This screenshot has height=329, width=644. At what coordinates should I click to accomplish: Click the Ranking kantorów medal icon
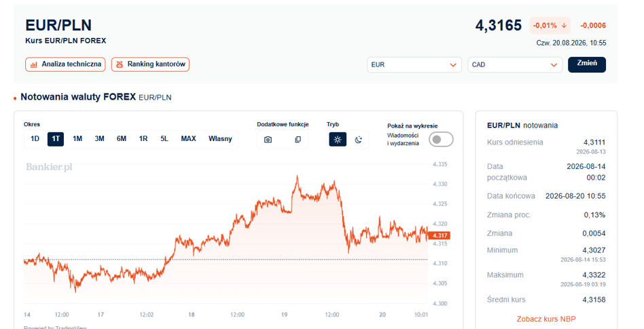pyautogui.click(x=120, y=64)
